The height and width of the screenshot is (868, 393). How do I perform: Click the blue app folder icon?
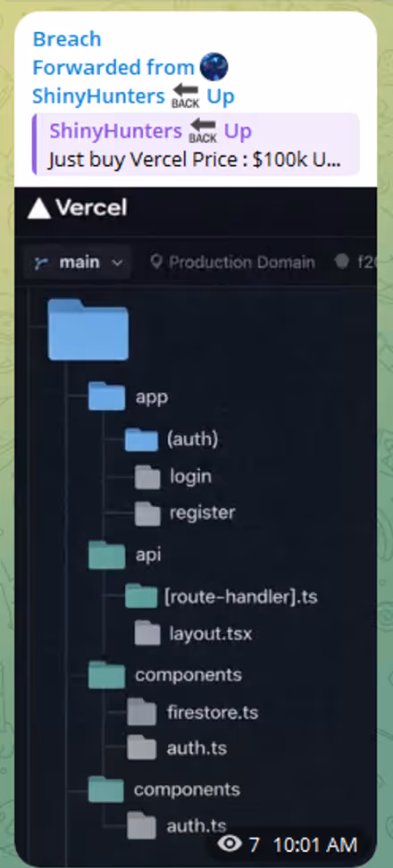106,396
